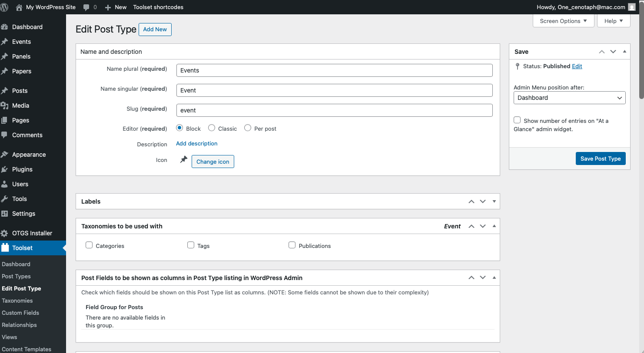Expand the Labels panel toggle triangle
The width and height of the screenshot is (644, 353).
[494, 201]
